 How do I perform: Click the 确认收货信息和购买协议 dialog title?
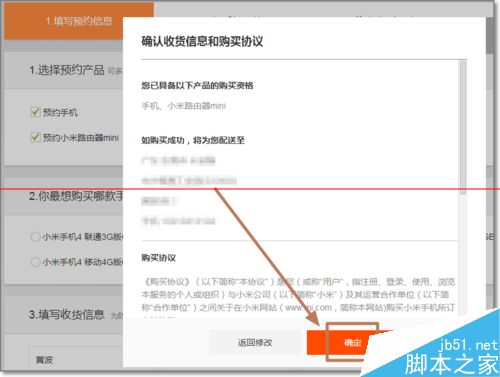[202, 42]
